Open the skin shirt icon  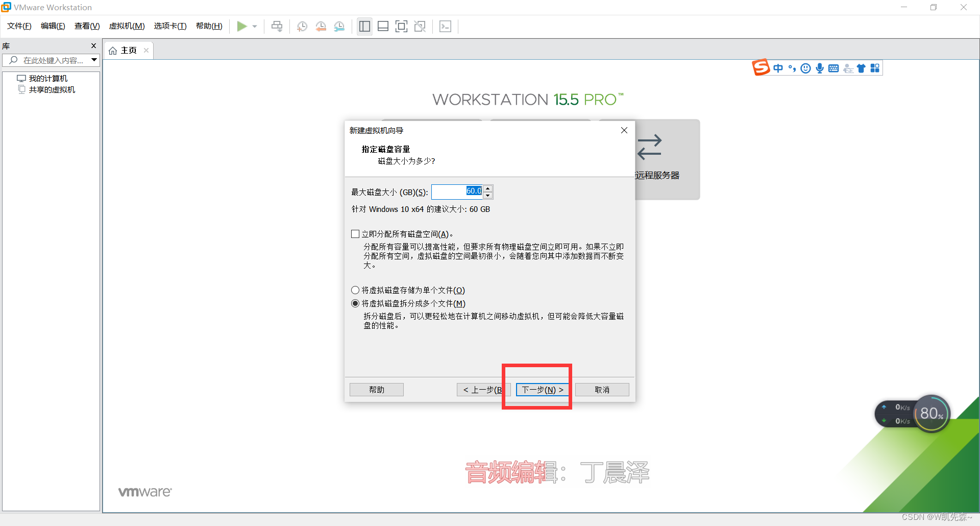click(861, 68)
